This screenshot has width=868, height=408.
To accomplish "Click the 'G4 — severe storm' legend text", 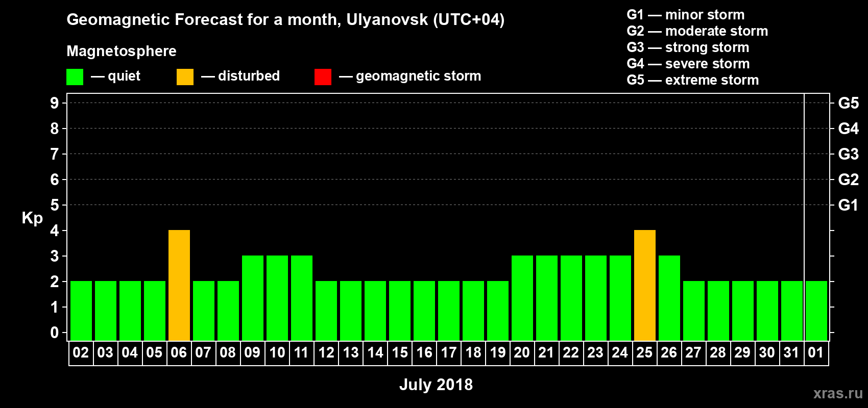I will coord(688,64).
